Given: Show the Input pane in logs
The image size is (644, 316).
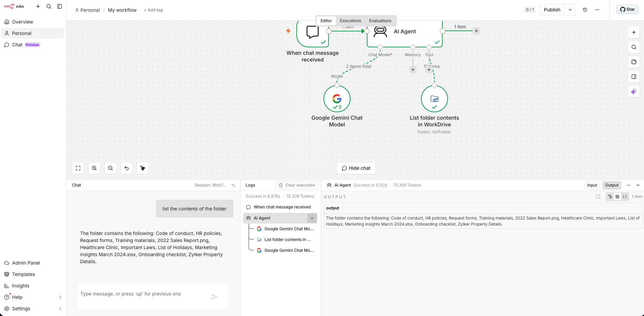Looking at the screenshot, I should 592,185.
